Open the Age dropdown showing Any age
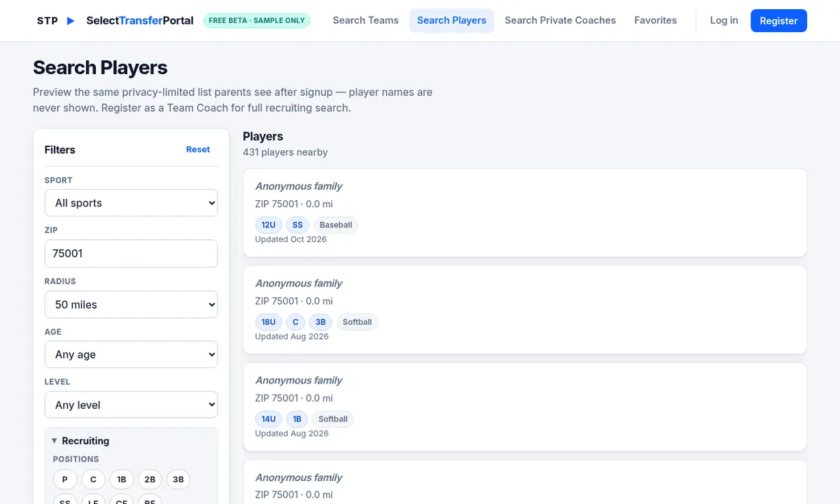This screenshot has width=840, height=504. tap(131, 354)
